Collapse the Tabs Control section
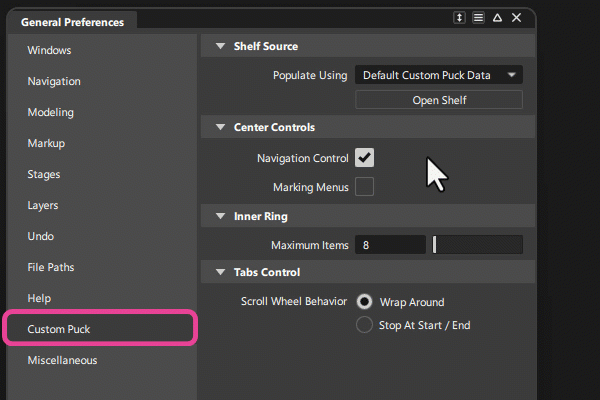600x400 pixels. coord(219,272)
